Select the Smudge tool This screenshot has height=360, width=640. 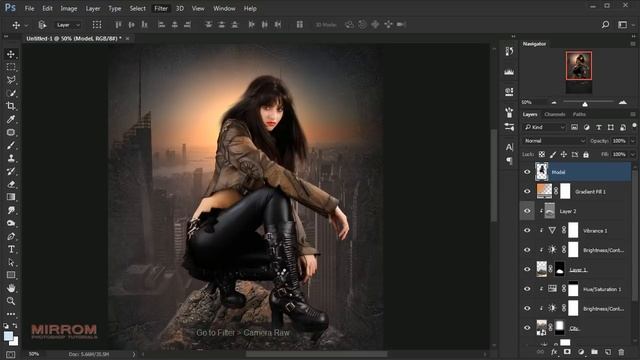[x=11, y=210]
